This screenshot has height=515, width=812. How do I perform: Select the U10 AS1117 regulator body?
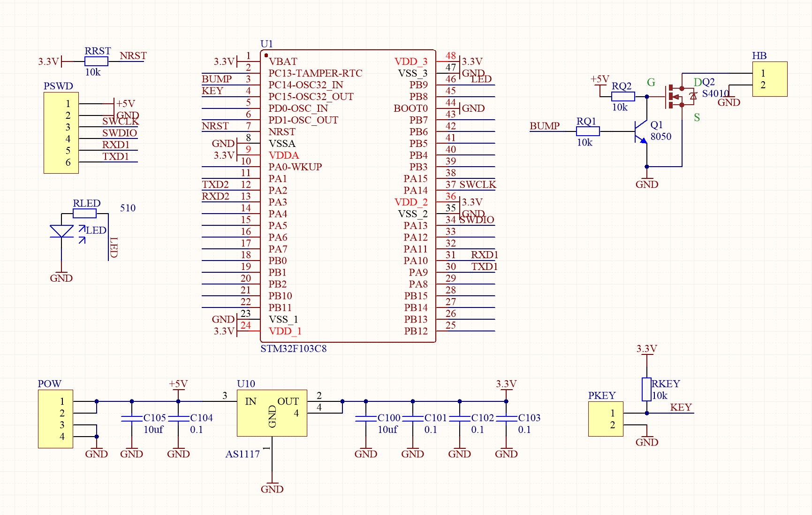(x=272, y=413)
